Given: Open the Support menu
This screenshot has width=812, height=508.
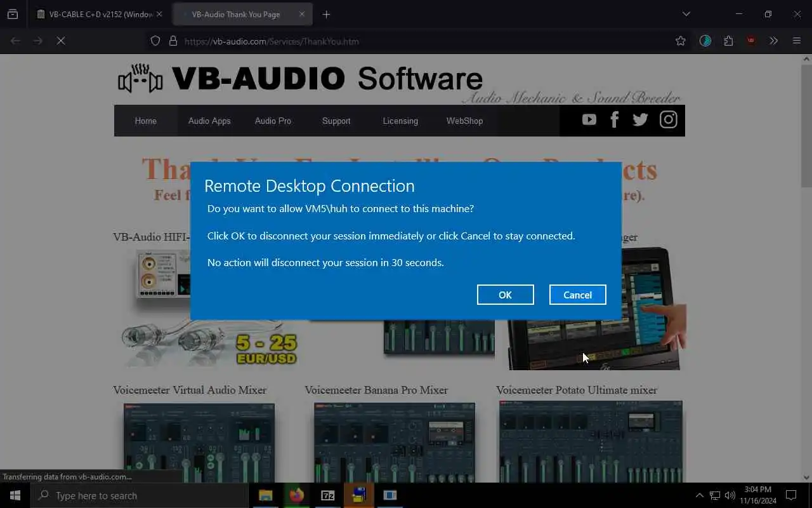Looking at the screenshot, I should (336, 121).
